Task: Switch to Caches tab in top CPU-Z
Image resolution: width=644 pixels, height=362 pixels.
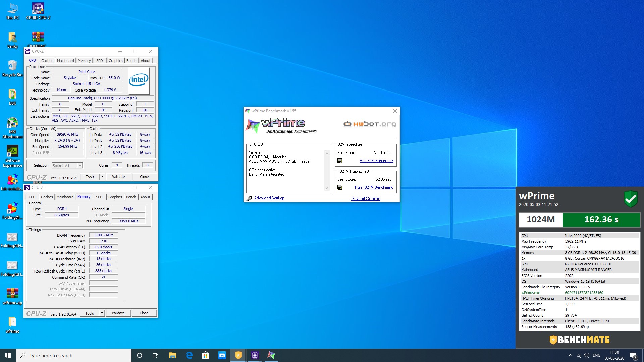Action: point(47,61)
